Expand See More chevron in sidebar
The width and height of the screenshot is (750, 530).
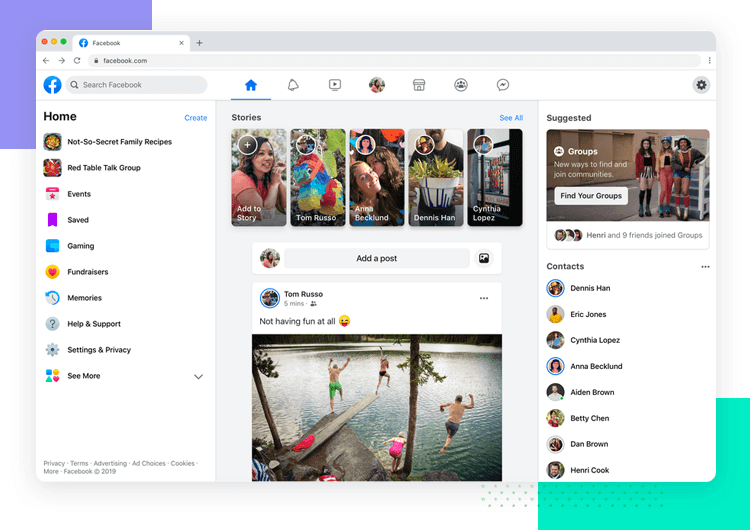click(198, 376)
